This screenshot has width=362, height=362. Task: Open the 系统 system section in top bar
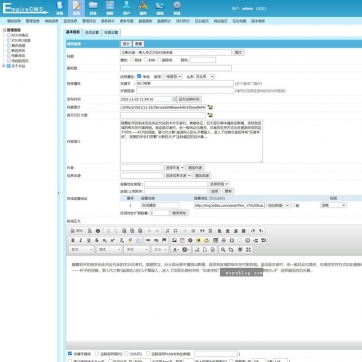60,8
